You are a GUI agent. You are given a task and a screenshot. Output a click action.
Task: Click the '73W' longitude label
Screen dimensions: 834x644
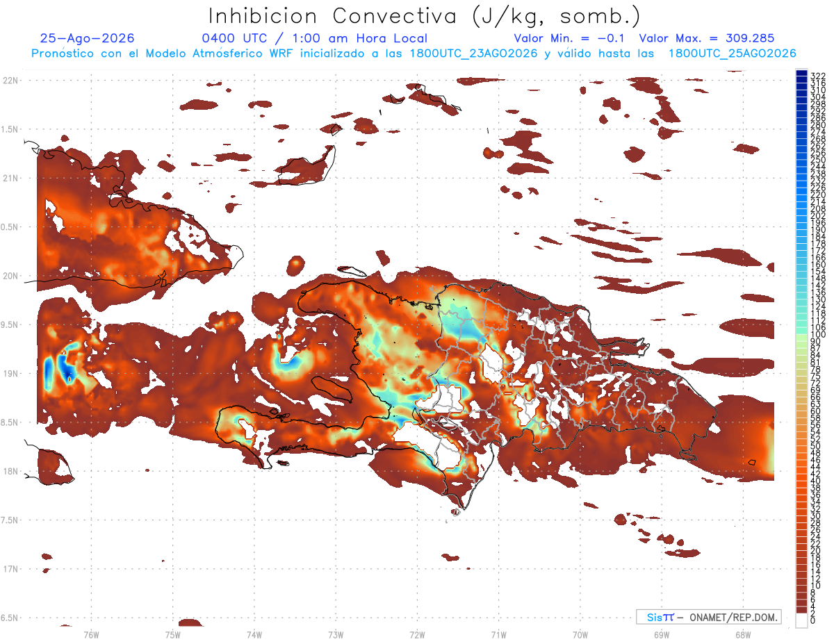pyautogui.click(x=336, y=634)
